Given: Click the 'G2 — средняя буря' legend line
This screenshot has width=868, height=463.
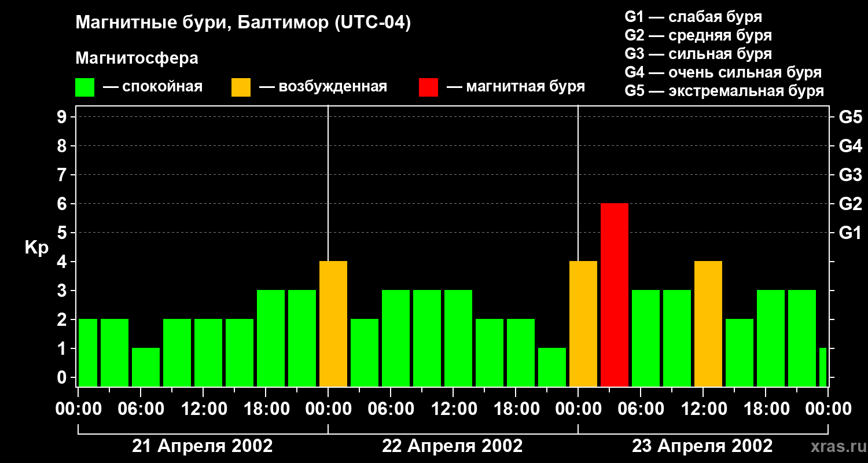Looking at the screenshot, I should pos(698,35).
